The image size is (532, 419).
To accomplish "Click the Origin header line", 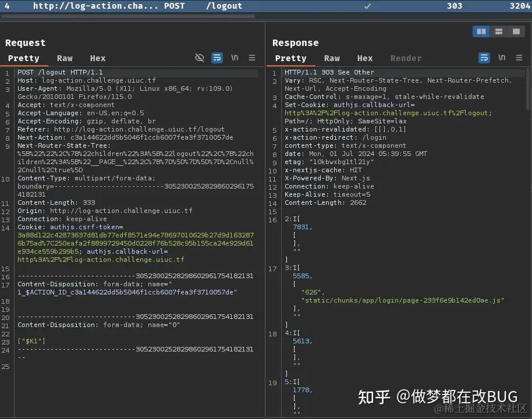I will pos(105,211).
